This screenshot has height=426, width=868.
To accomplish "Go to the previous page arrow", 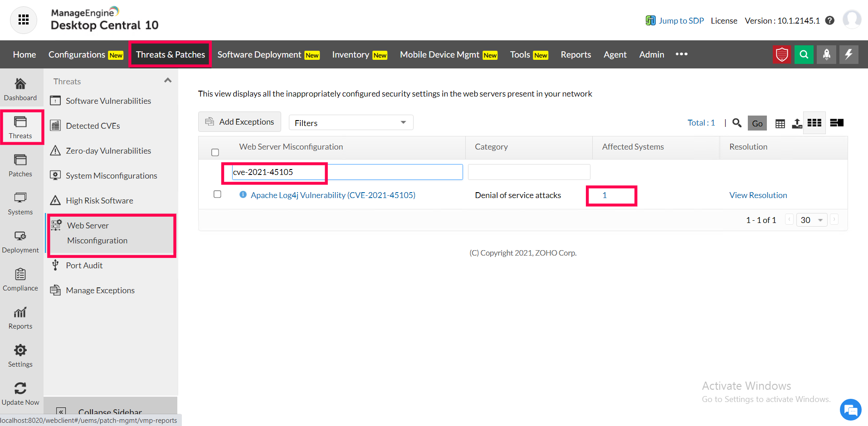I will point(790,219).
